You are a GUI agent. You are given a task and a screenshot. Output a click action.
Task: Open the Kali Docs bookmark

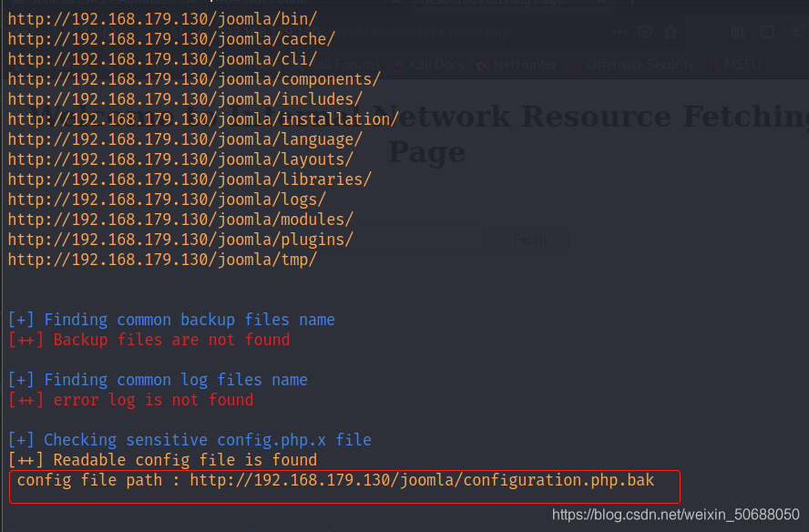point(430,65)
